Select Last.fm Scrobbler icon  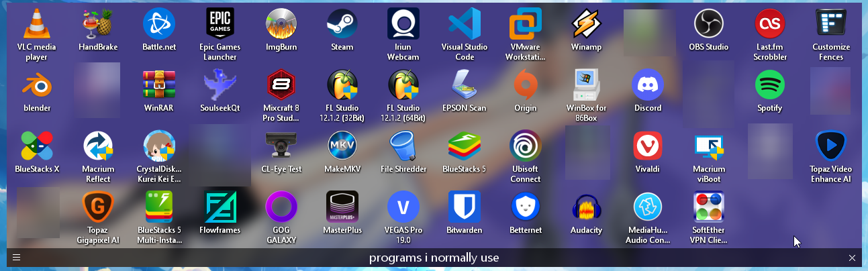[x=770, y=25]
